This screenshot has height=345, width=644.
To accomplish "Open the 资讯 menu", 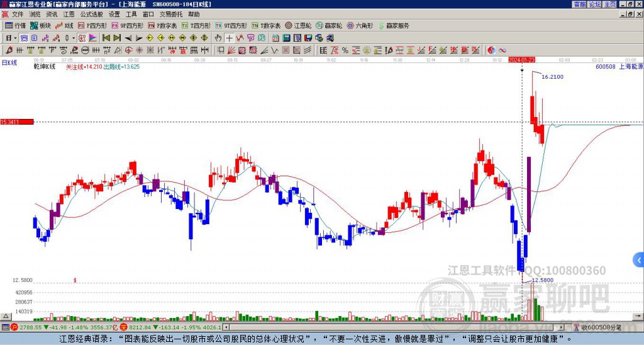I will coord(52,14).
